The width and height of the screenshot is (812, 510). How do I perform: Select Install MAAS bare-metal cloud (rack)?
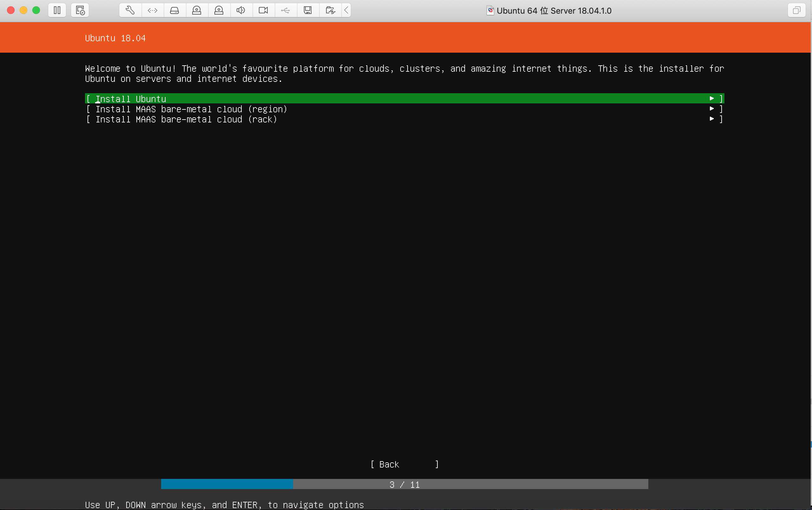point(404,119)
